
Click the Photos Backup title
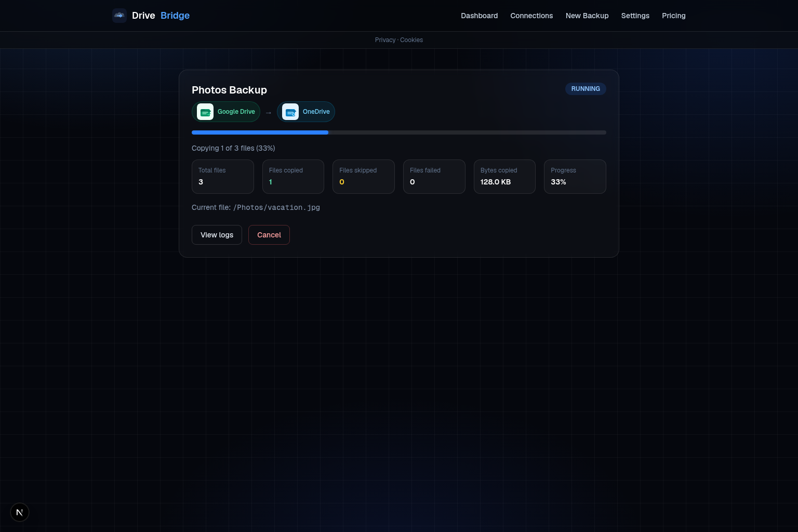coord(229,90)
